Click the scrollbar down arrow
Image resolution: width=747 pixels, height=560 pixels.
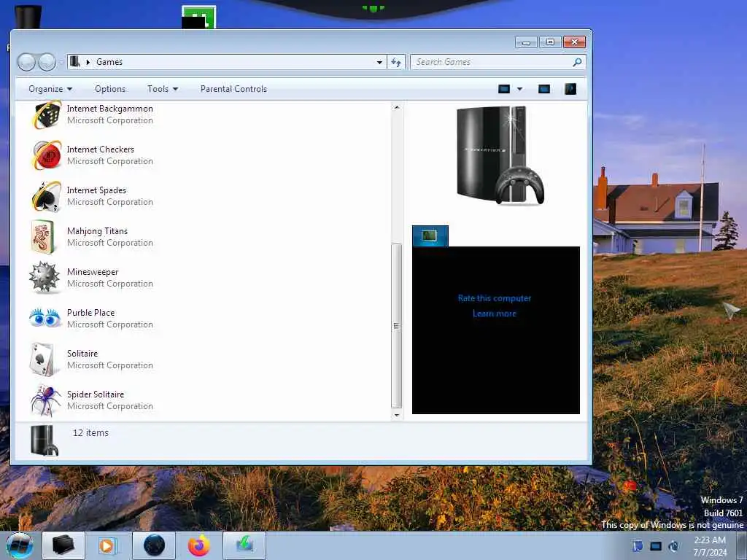click(396, 415)
